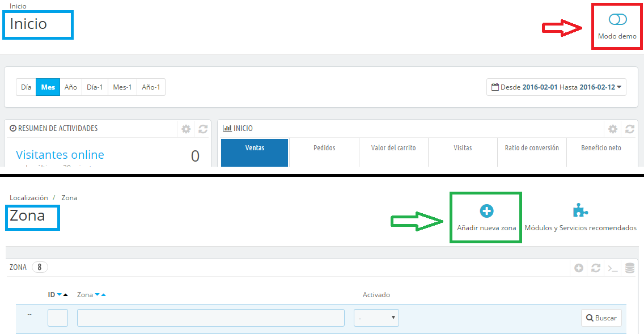The width and height of the screenshot is (644, 334).
Task: Select the Año-1 period button
Action: 151,87
